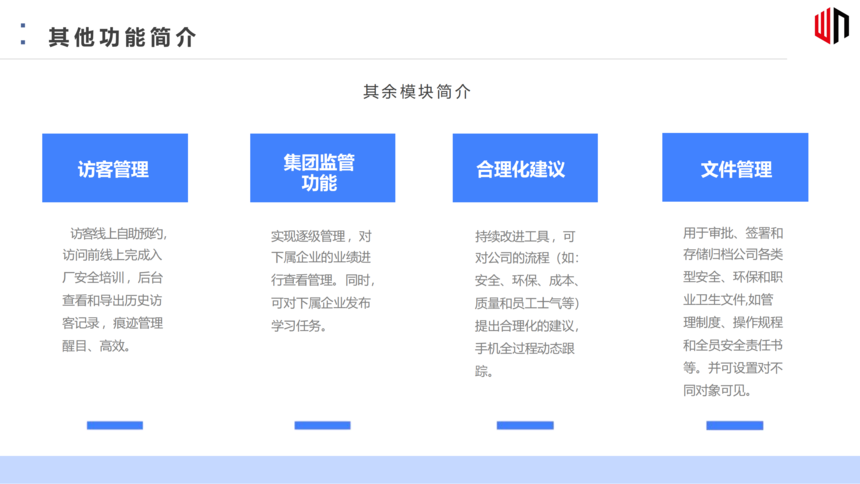Click the text line 可对下属企业发布

[x=320, y=303]
